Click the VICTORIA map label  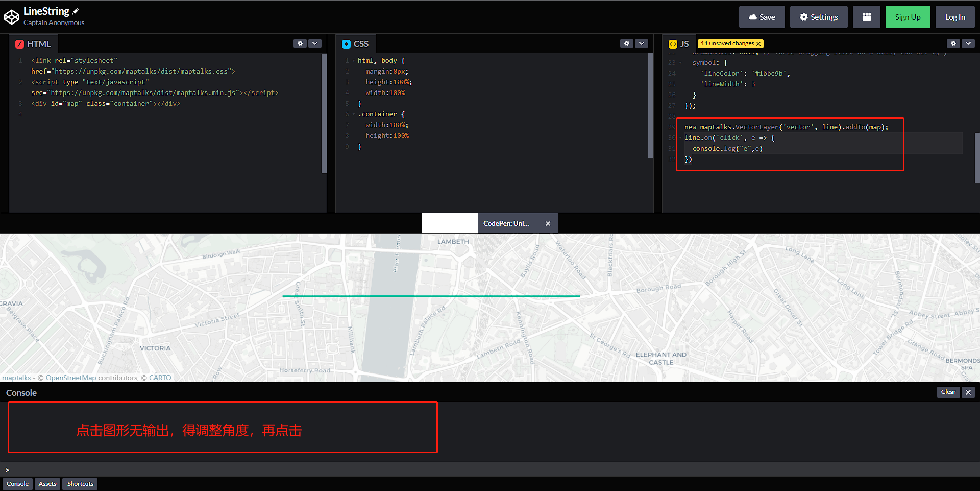click(x=155, y=348)
